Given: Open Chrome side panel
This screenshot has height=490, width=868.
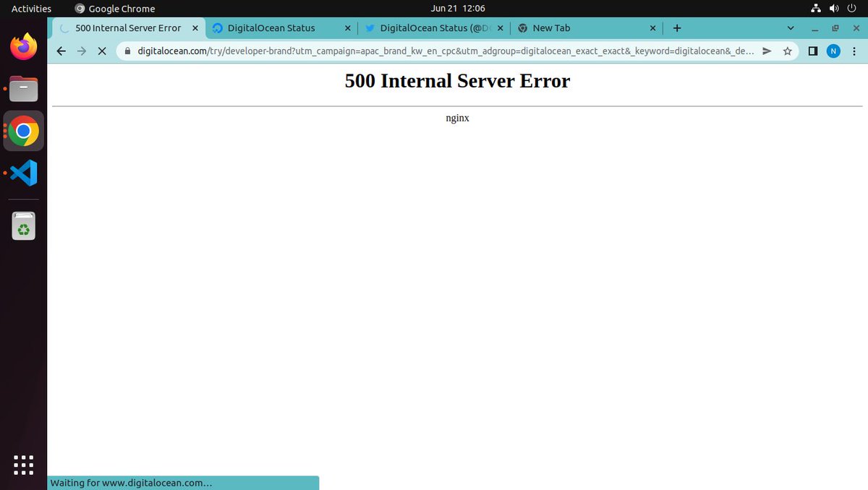Looking at the screenshot, I should 812,51.
